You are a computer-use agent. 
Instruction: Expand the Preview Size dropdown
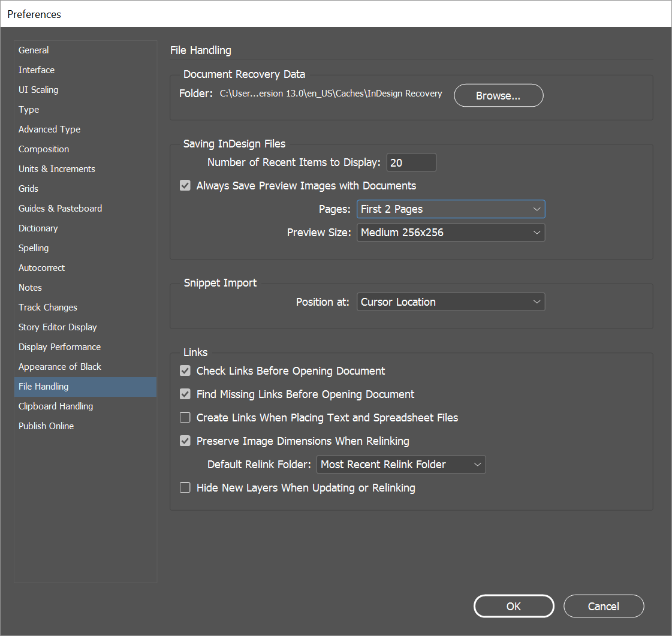click(451, 233)
